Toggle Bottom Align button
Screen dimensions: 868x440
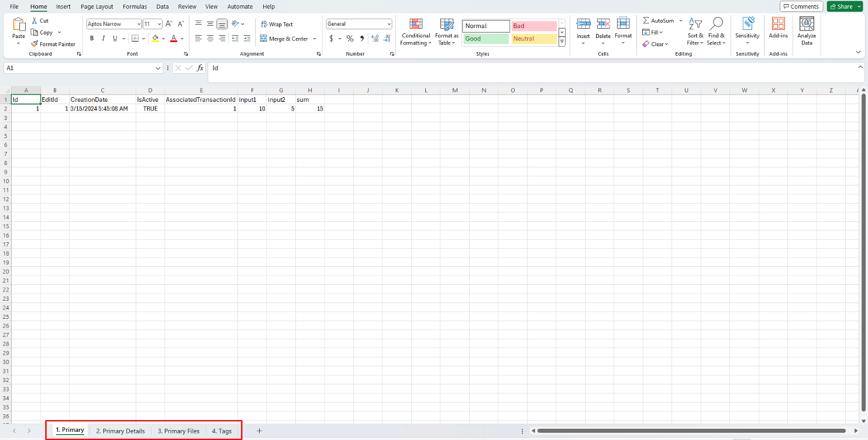pos(222,24)
